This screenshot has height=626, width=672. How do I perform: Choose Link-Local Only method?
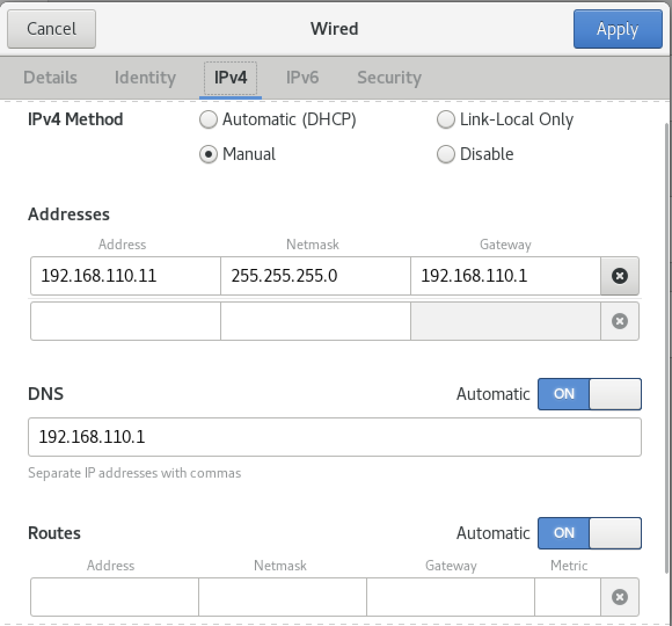505,119
